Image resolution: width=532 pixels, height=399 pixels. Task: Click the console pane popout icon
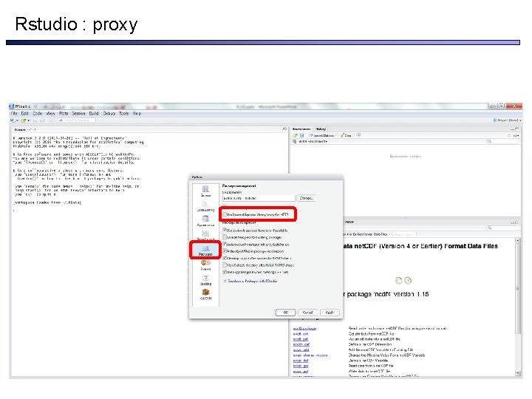[284, 129]
